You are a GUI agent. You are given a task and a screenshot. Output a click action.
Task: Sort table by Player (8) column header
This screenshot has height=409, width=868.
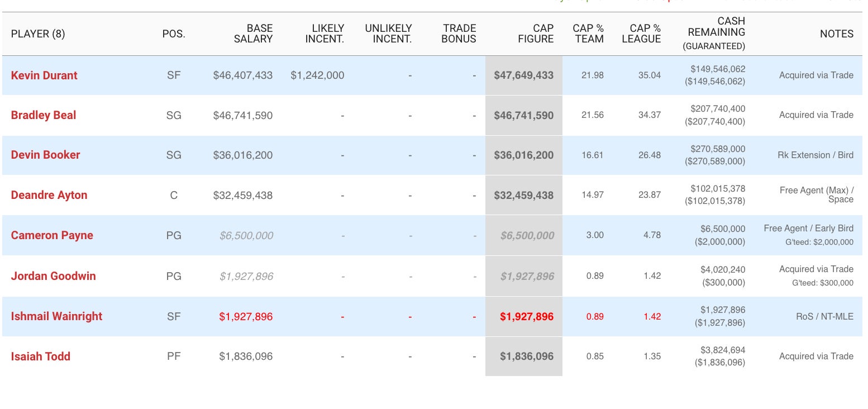coord(38,34)
